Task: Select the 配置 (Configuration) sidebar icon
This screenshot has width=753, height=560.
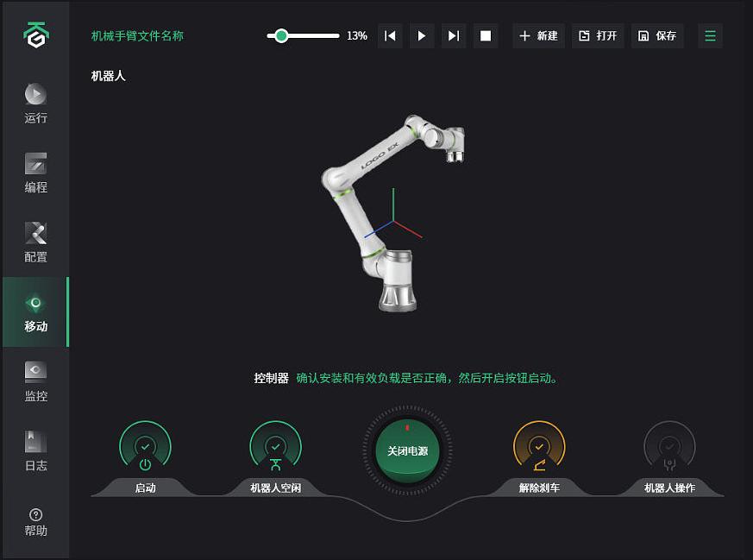Action: pos(35,240)
